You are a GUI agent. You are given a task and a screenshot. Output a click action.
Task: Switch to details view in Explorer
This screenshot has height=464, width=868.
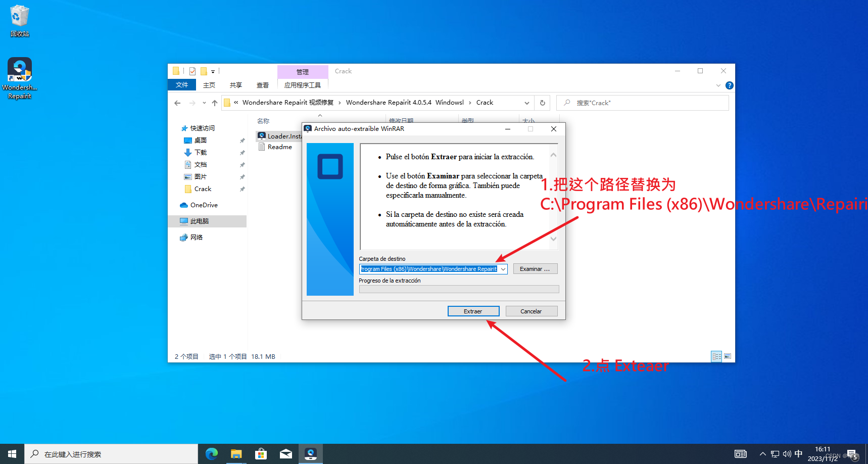coord(716,356)
